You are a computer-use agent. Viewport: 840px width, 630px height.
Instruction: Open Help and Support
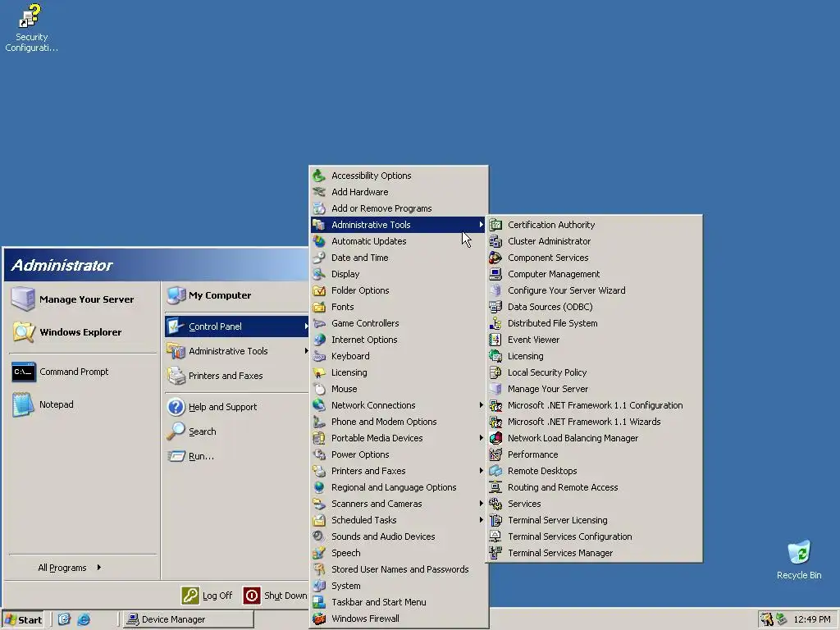236,407
